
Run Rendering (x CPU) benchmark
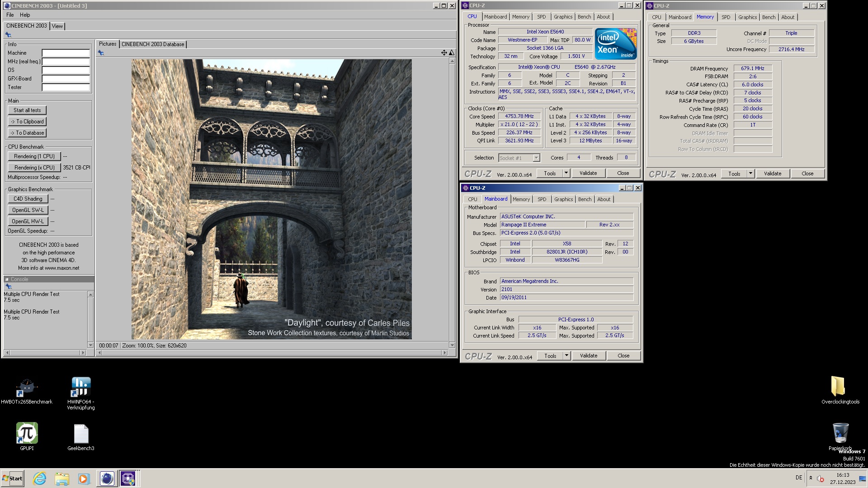tap(34, 168)
